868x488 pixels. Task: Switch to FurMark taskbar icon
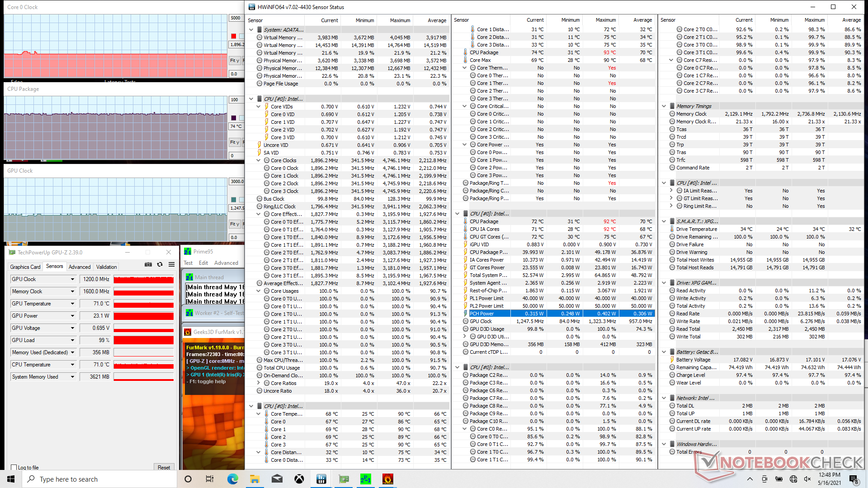click(x=388, y=479)
